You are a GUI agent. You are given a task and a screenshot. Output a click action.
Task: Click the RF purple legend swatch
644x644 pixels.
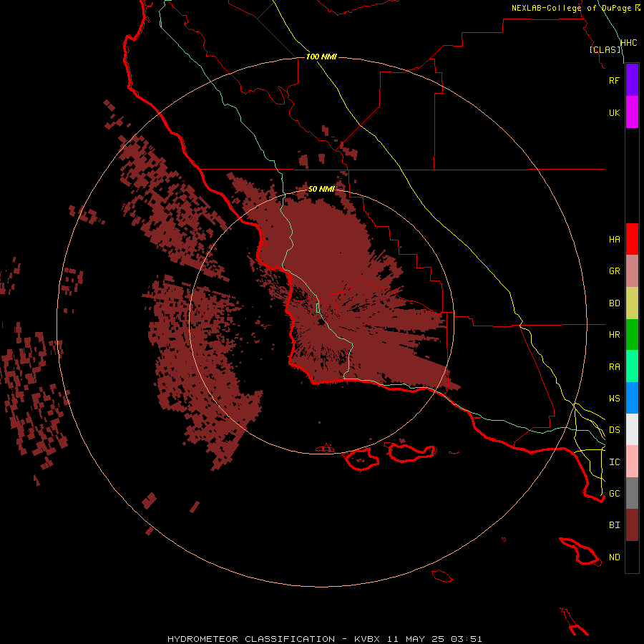tap(632, 80)
